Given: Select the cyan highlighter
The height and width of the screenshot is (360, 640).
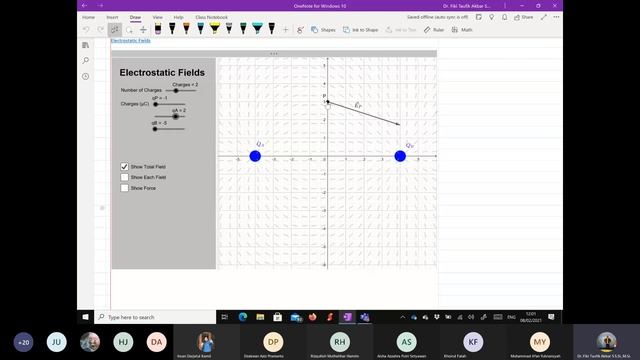Looking at the screenshot, I should tap(258, 29).
